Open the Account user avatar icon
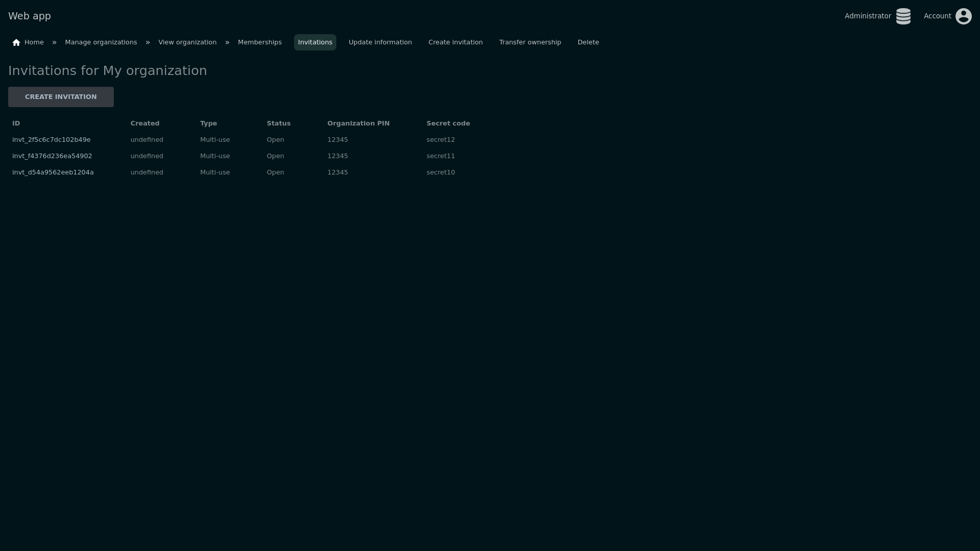Screen dimensions: 980x551 pyautogui.click(x=963, y=16)
